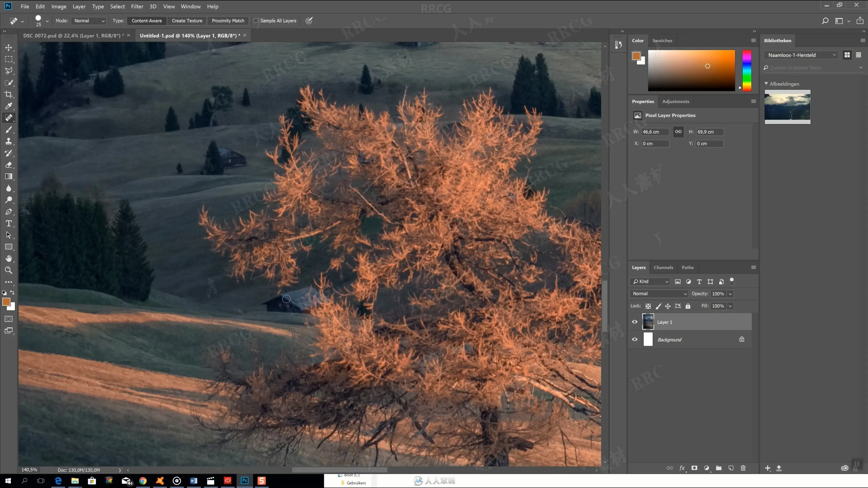Switch to the Channels tab
The height and width of the screenshot is (488, 868).
(x=663, y=267)
